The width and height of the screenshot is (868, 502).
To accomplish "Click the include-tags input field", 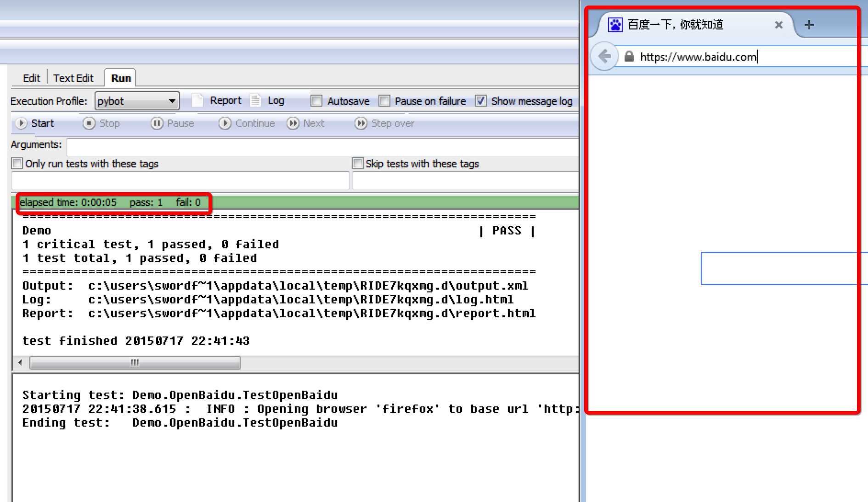I will pyautogui.click(x=180, y=181).
